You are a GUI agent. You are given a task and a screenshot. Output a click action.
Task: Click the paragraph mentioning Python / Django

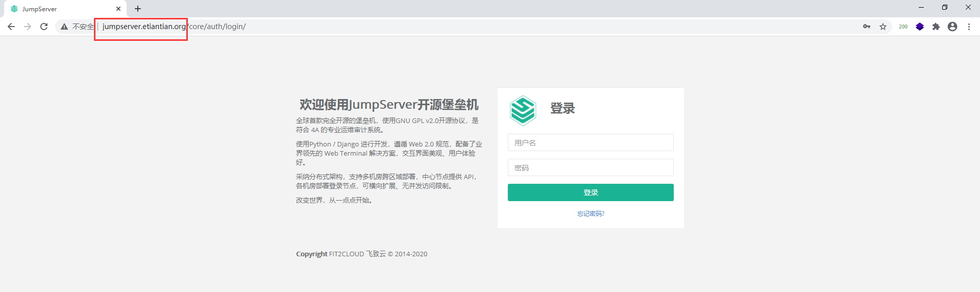pos(389,153)
